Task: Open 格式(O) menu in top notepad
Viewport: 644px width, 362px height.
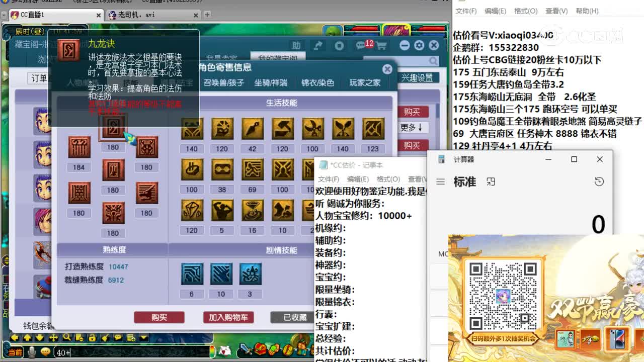Action: pyautogui.click(x=526, y=11)
